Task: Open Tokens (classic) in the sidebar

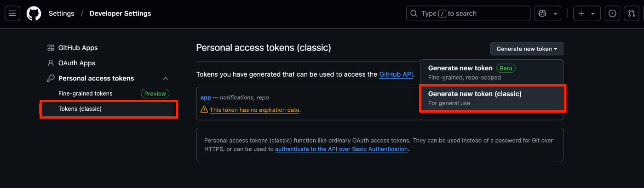Action: point(109,109)
